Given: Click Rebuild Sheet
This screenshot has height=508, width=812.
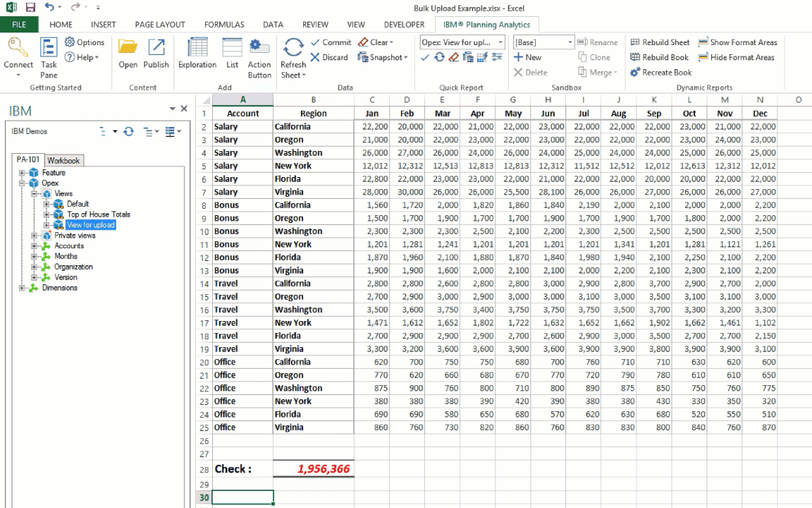Looking at the screenshot, I should [660, 42].
